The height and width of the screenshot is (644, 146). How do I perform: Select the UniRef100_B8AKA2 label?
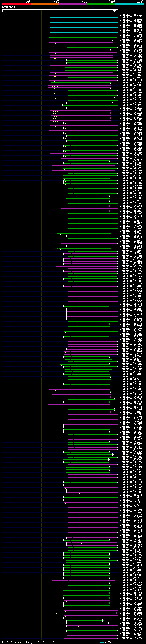coord(131,65)
